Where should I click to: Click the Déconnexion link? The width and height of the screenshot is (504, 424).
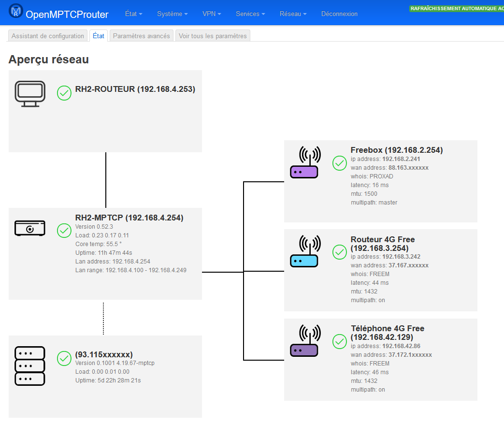click(339, 14)
